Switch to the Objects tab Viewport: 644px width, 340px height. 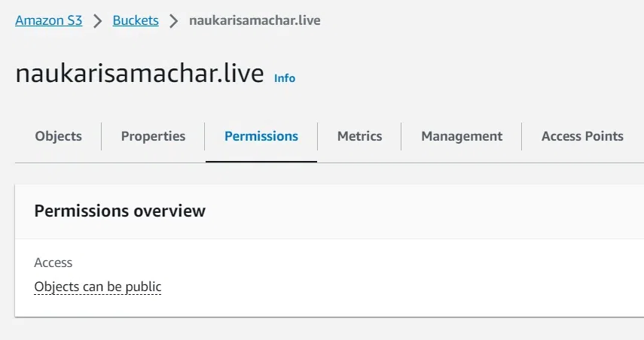[x=58, y=136]
